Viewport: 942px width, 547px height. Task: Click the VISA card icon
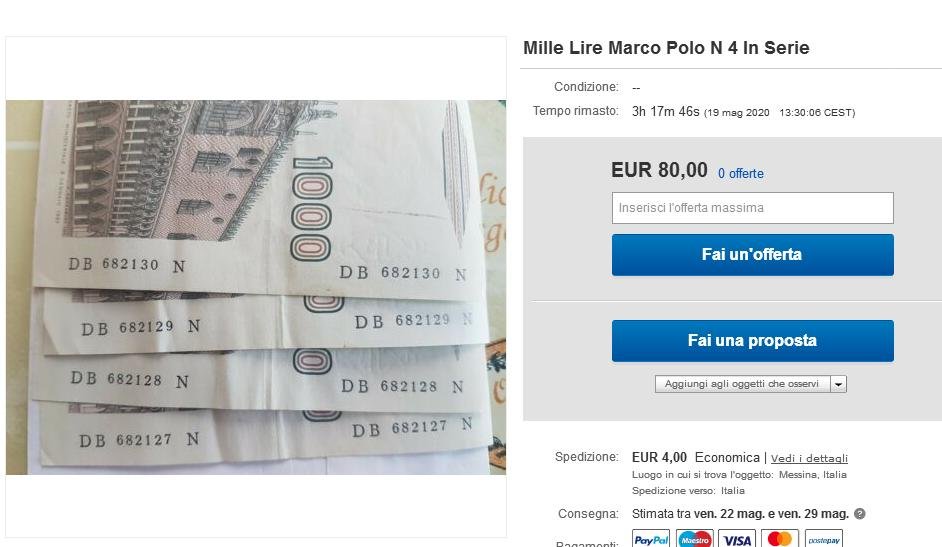click(737, 539)
